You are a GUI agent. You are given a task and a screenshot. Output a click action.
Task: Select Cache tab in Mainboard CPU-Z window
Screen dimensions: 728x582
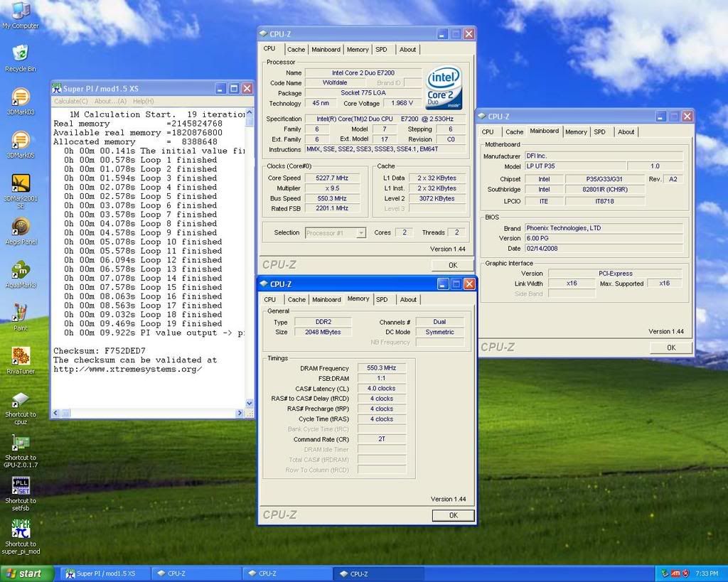tap(514, 132)
